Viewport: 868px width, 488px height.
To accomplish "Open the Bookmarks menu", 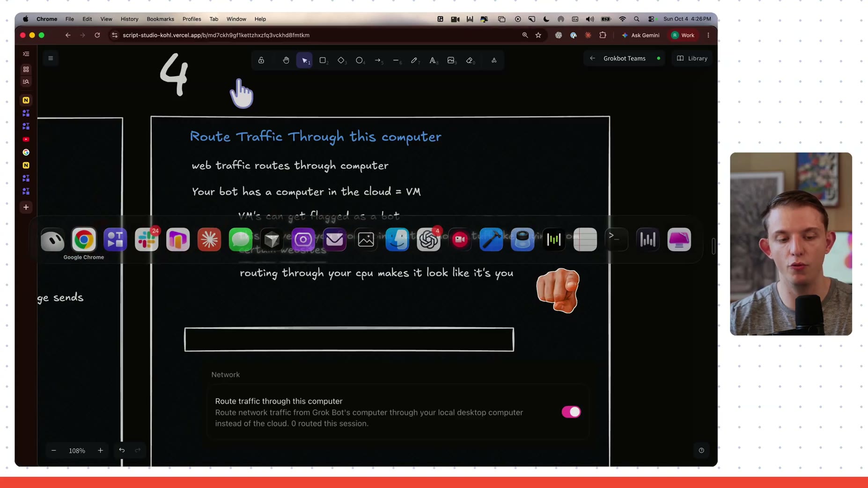I will [x=160, y=19].
